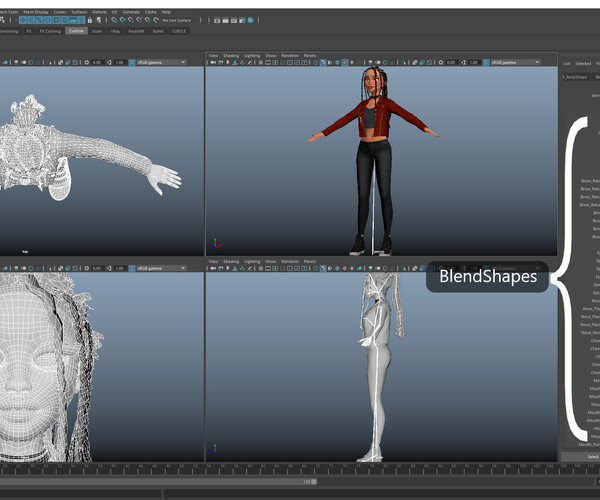Click Bookmarks icon in perspective panel
Viewport: 600px width, 500px height.
tap(227, 62)
